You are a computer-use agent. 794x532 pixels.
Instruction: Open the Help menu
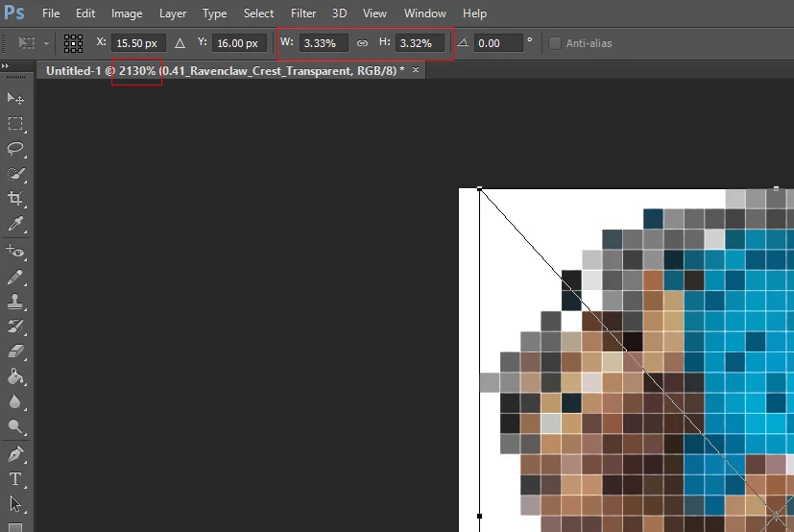coord(474,13)
